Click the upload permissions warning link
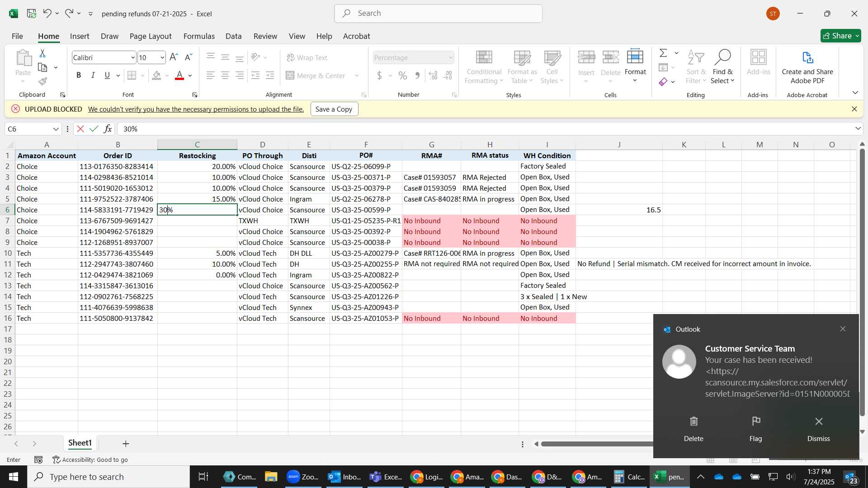This screenshot has height=488, width=868. tap(196, 109)
